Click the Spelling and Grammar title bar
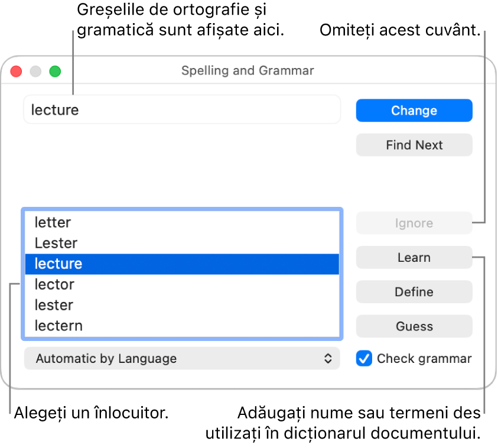Screen dimensions: 498x448 pos(248,70)
